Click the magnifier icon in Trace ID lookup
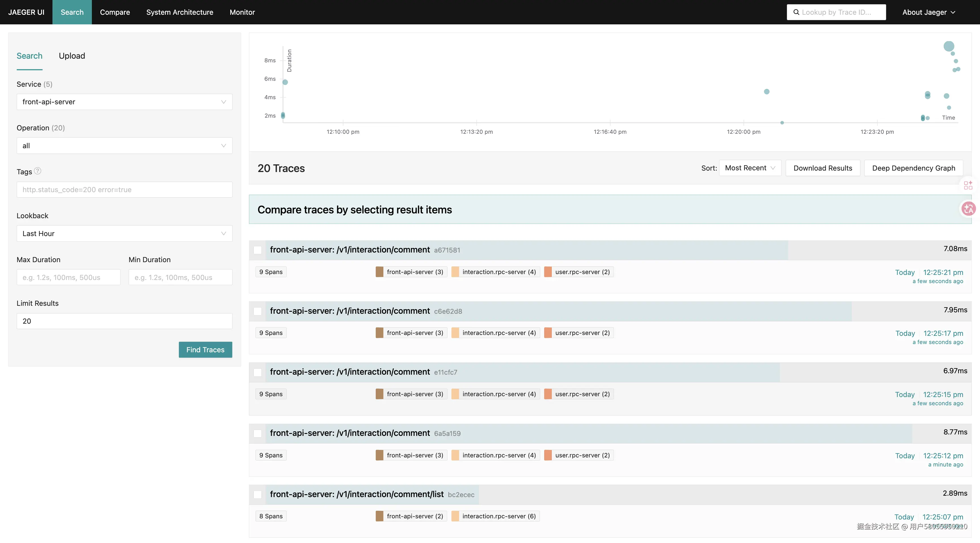Image resolution: width=980 pixels, height=543 pixels. [796, 12]
